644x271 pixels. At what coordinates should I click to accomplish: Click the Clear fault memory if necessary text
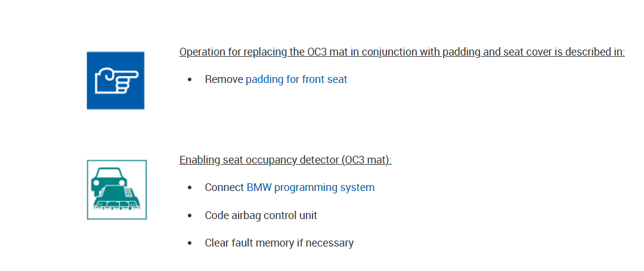[279, 243]
